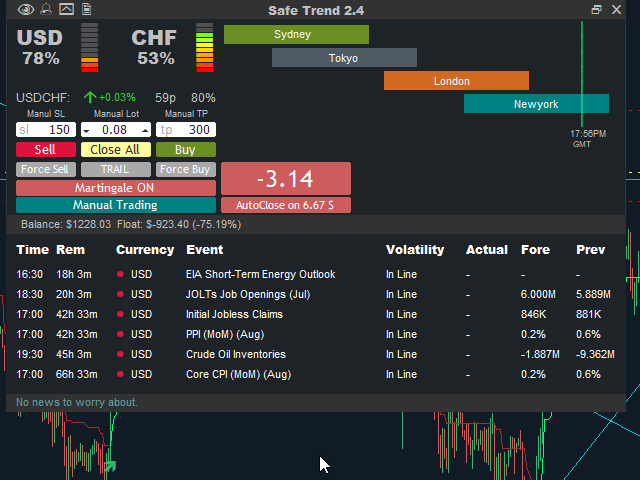Click the Manual Lot value 0.08

[115, 130]
